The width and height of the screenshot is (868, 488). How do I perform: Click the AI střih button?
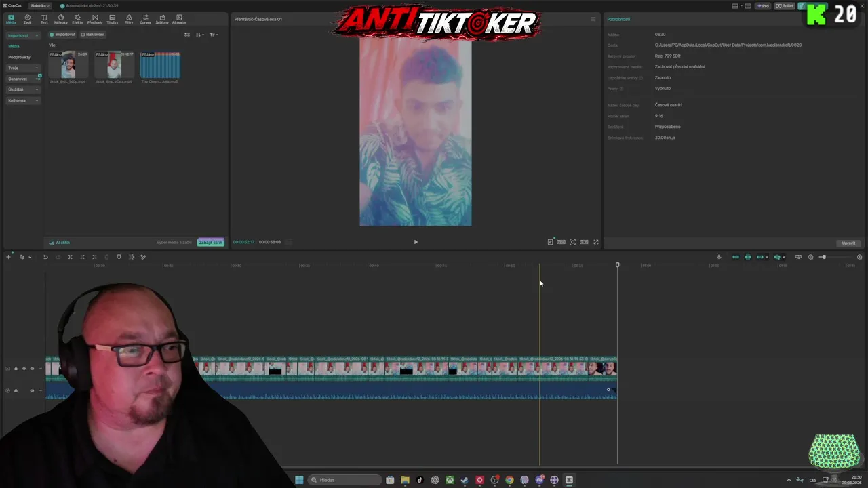click(x=60, y=243)
